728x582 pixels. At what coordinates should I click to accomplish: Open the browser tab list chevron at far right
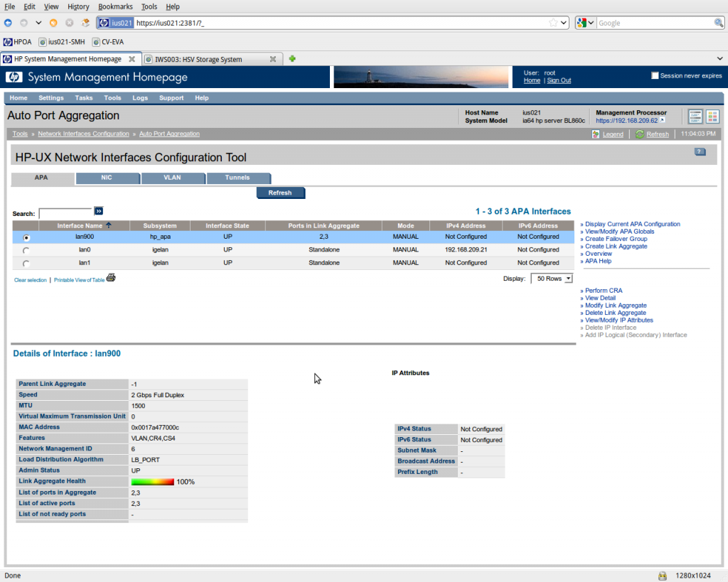click(719, 58)
